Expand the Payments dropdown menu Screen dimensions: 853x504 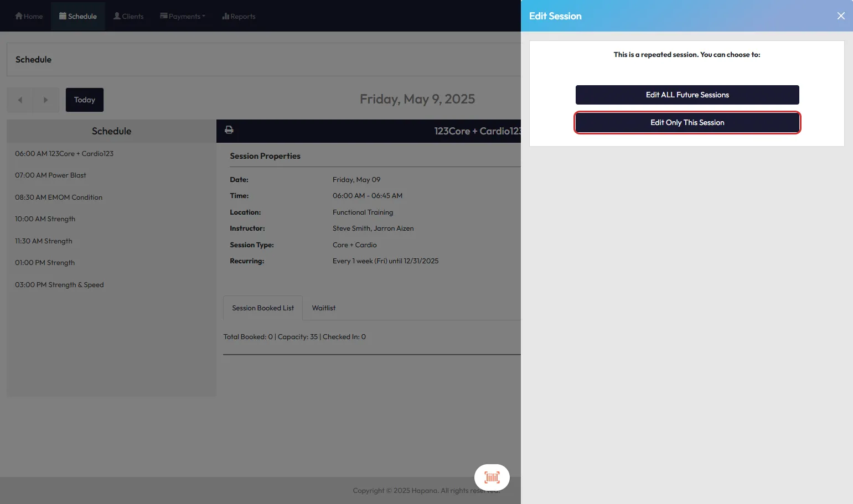(183, 16)
